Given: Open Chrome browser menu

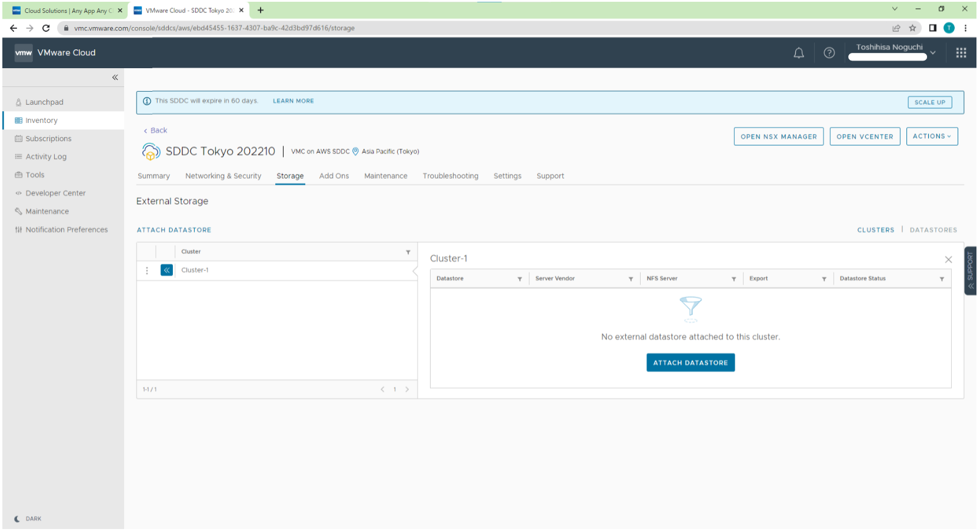Looking at the screenshot, I should pyautogui.click(x=965, y=28).
